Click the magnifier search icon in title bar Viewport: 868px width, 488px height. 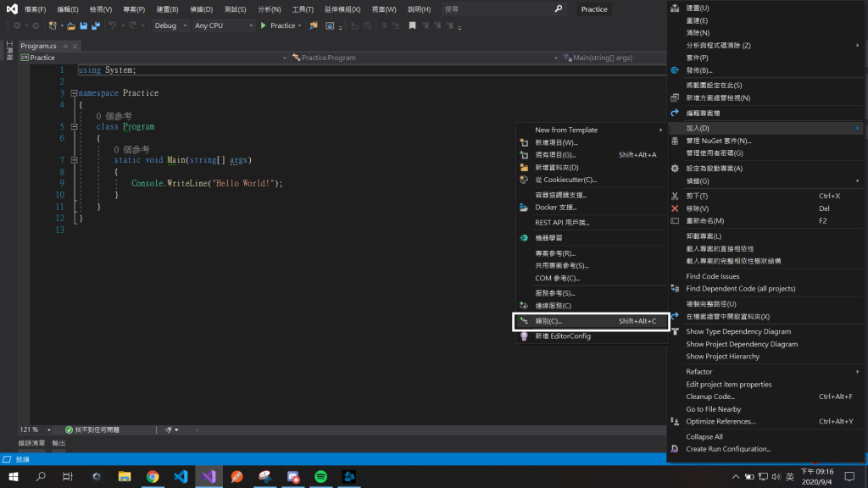click(x=558, y=8)
